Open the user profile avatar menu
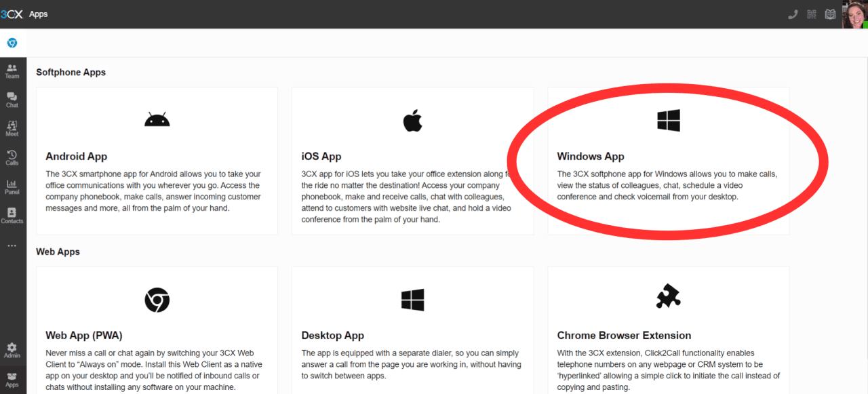Viewport: 868px width, 394px height. click(x=854, y=14)
